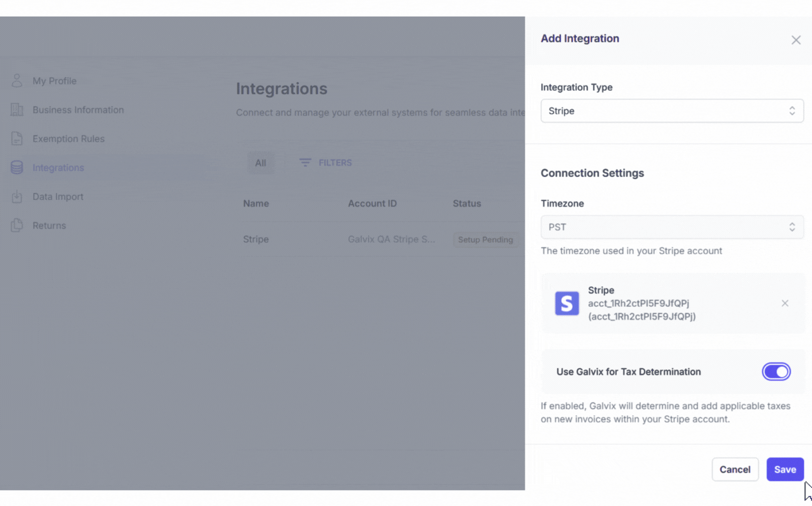The image size is (812, 506).
Task: Toggle Use Galvix for Tax Determination
Action: [776, 372]
